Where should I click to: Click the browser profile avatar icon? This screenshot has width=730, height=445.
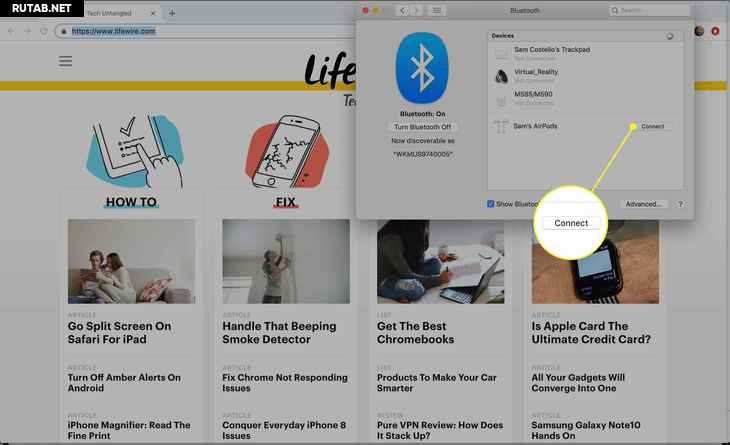pyautogui.click(x=699, y=31)
